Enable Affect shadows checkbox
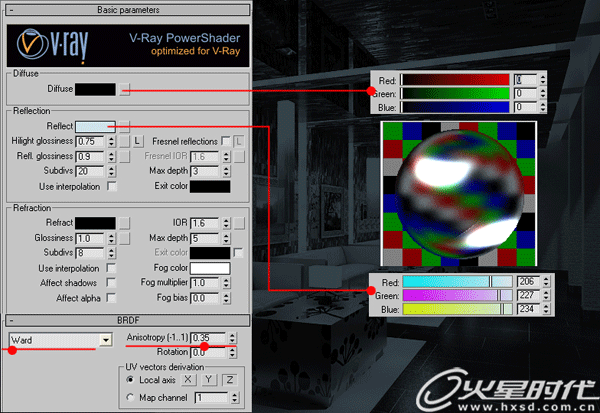This screenshot has height=413, width=600. (x=111, y=282)
